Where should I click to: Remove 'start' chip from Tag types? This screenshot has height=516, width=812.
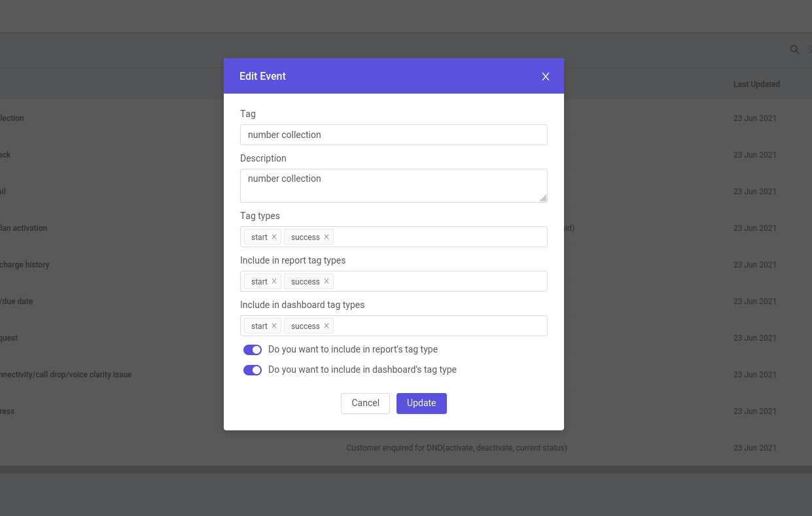[x=274, y=237]
